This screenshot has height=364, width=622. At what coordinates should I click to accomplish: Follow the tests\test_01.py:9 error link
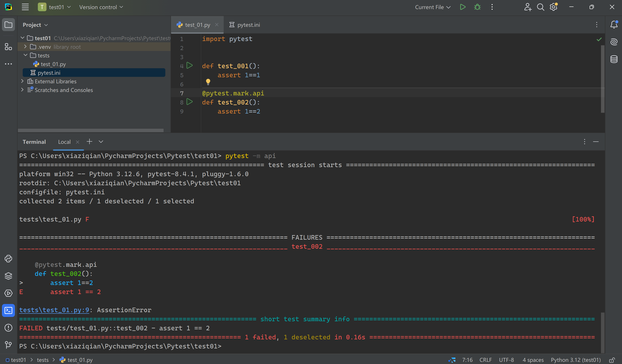click(x=54, y=310)
